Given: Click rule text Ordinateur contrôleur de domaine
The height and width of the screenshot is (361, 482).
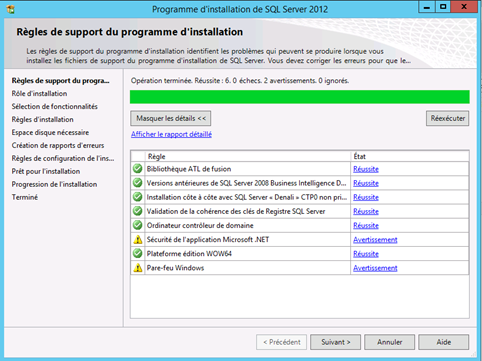Looking at the screenshot, I should 200,226.
